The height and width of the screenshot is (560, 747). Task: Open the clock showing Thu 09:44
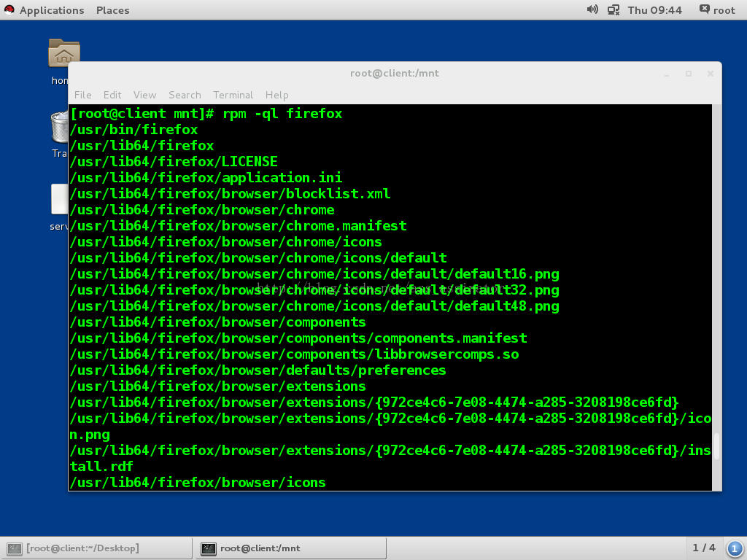654,10
